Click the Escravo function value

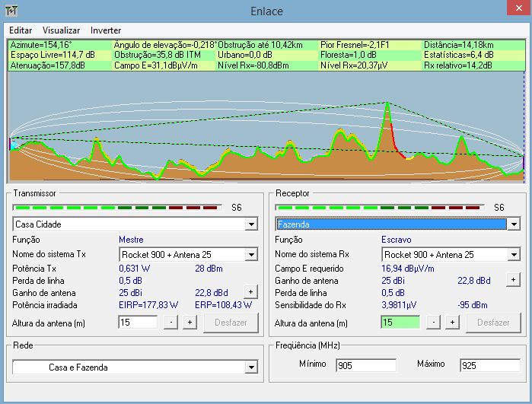397,240
